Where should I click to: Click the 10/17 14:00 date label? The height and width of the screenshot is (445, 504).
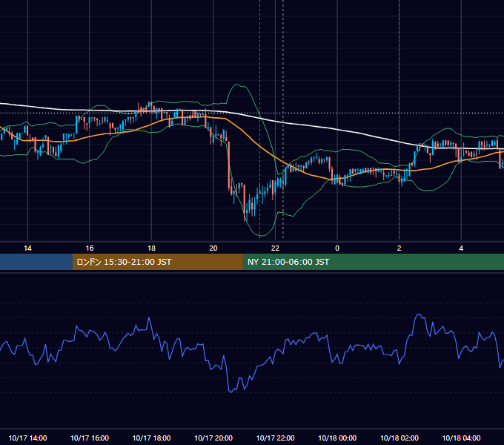coord(27,438)
